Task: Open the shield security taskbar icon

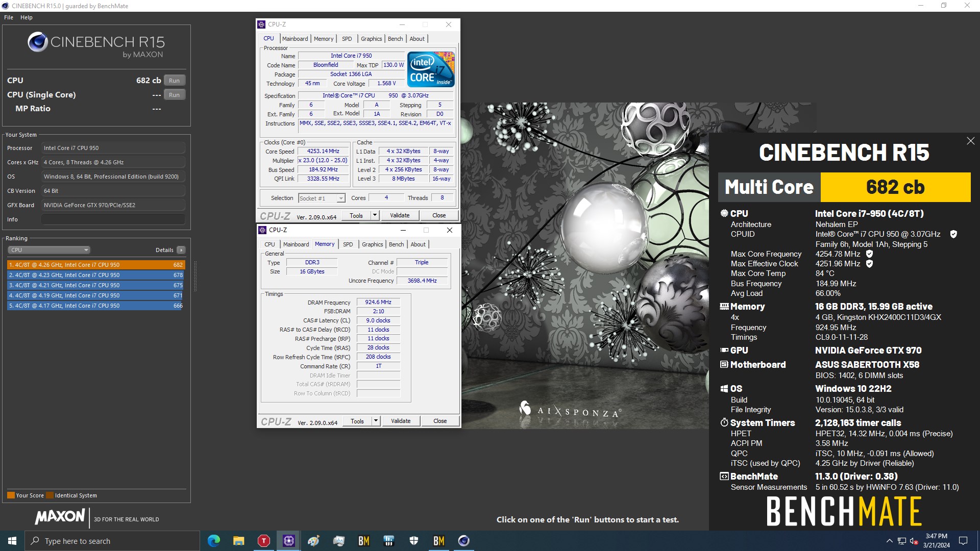Action: click(x=413, y=541)
